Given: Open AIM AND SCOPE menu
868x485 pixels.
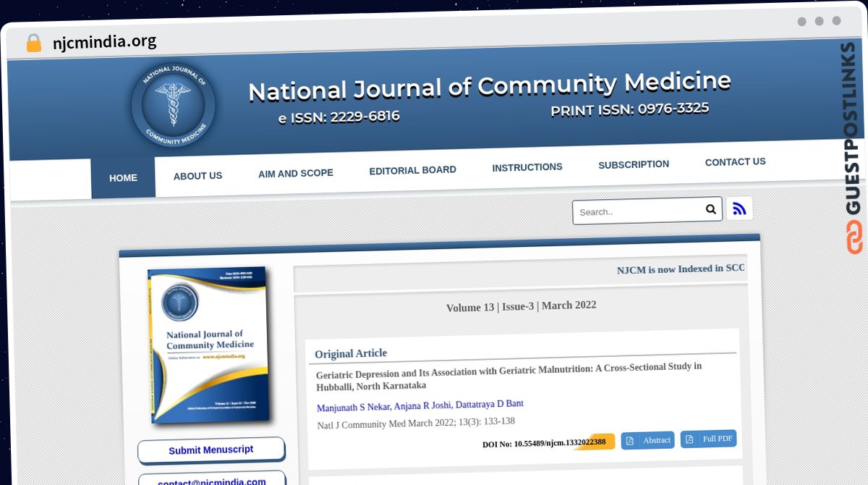Looking at the screenshot, I should coord(296,173).
